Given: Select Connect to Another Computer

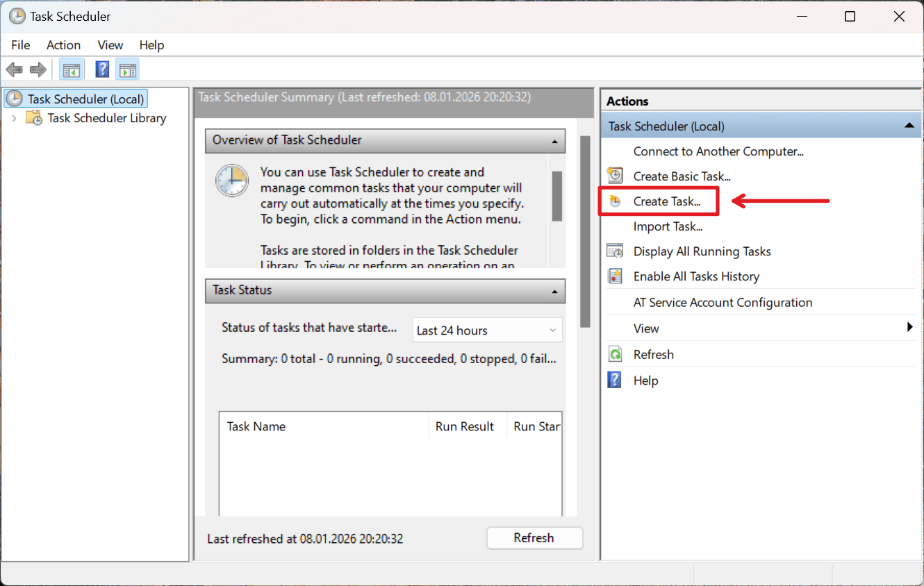Looking at the screenshot, I should point(718,151).
